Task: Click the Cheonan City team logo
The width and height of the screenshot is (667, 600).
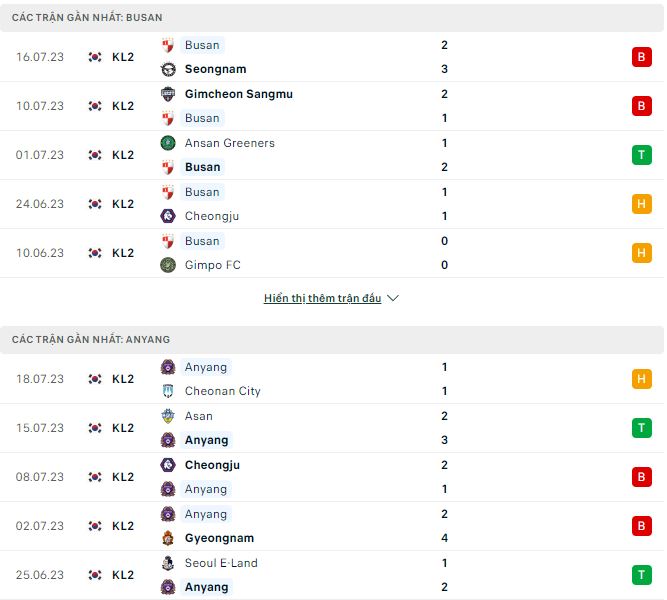Action: (x=168, y=391)
